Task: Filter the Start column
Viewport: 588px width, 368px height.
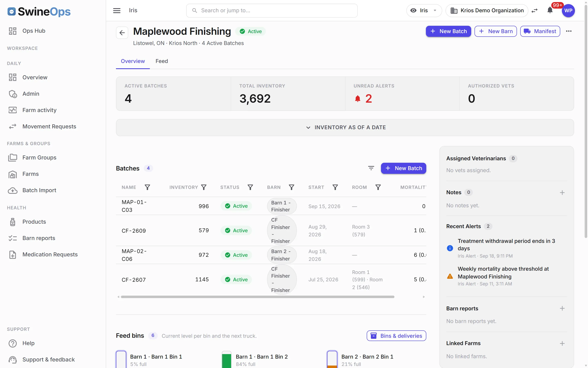Action: 335,187
